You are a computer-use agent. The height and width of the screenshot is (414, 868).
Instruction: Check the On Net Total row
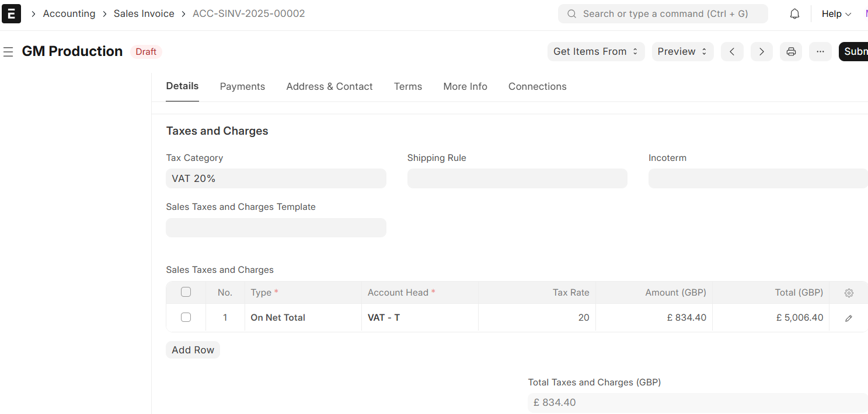(x=186, y=318)
